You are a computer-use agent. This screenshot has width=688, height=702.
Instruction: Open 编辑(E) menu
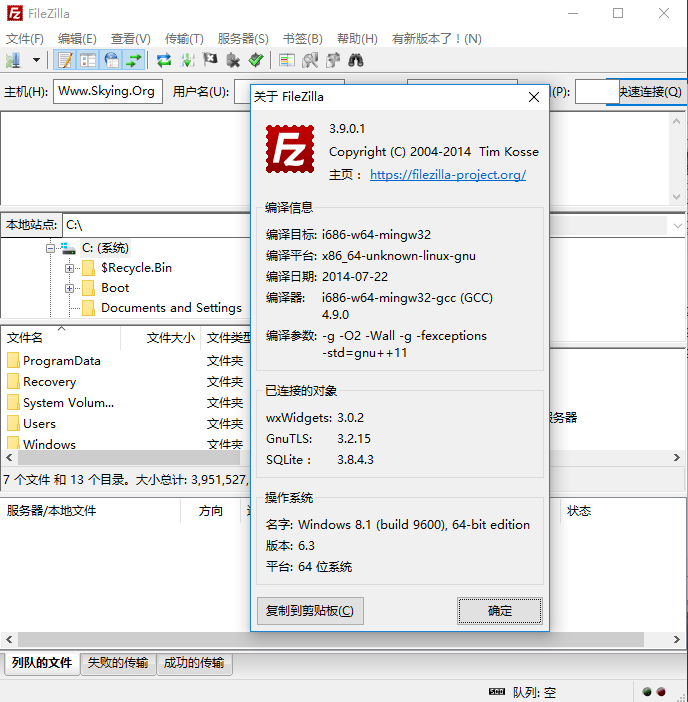77,39
